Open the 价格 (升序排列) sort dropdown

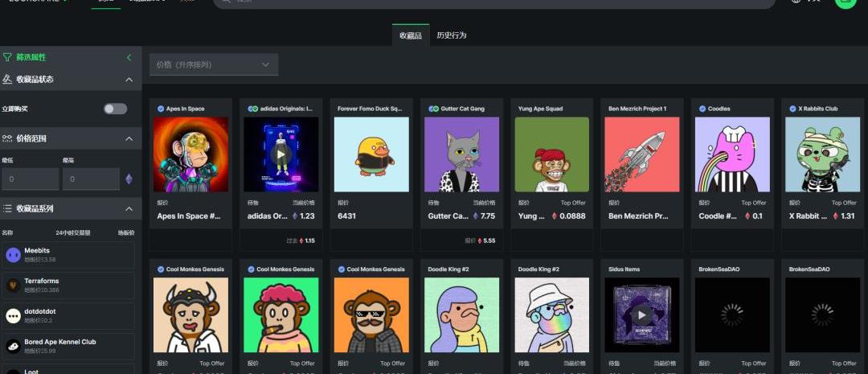(214, 64)
